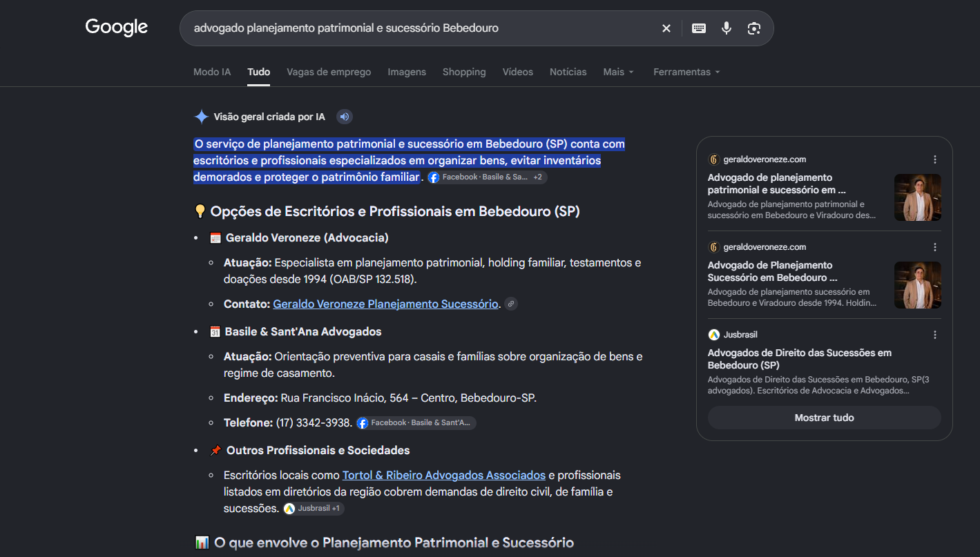Click the AI overview sparkle icon
980x557 pixels.
tap(201, 117)
